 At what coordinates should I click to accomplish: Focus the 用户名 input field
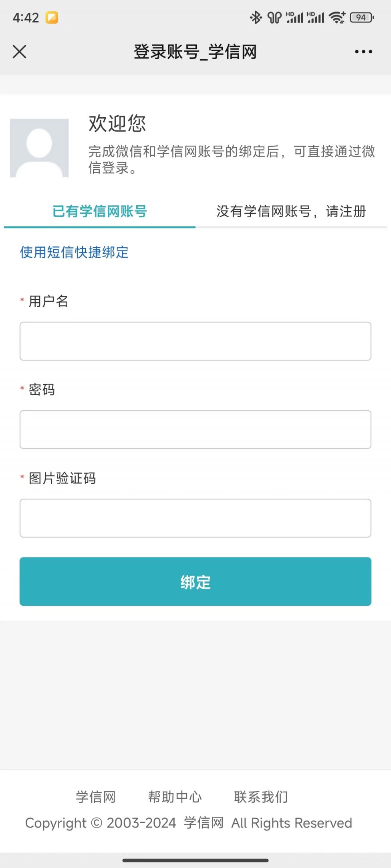click(x=195, y=341)
